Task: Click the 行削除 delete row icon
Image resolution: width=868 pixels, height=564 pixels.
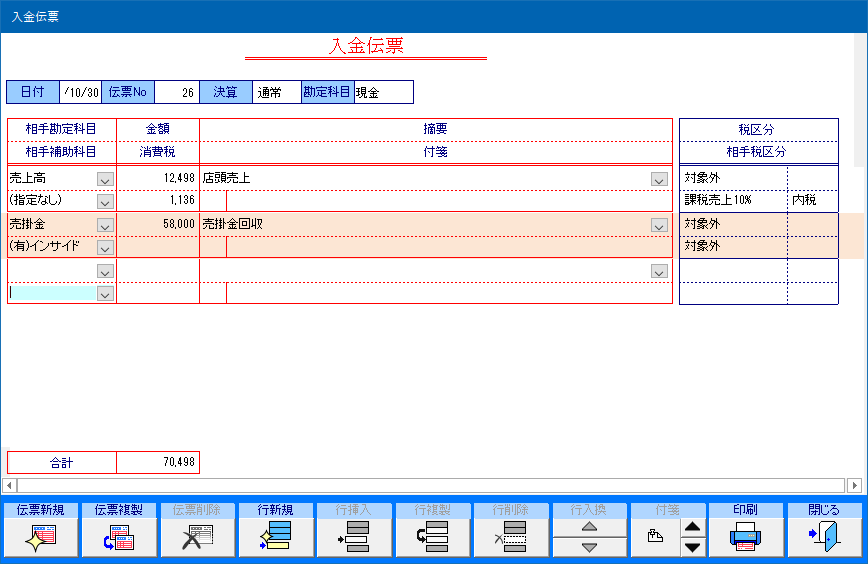Action: coord(510,536)
